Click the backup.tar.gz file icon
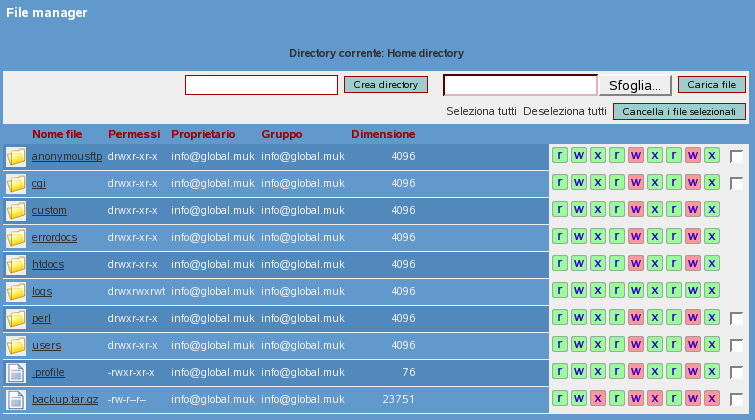755x420 pixels. pos(16,400)
